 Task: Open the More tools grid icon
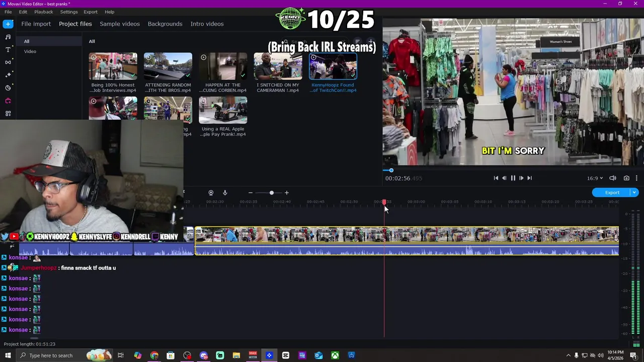click(x=8, y=114)
